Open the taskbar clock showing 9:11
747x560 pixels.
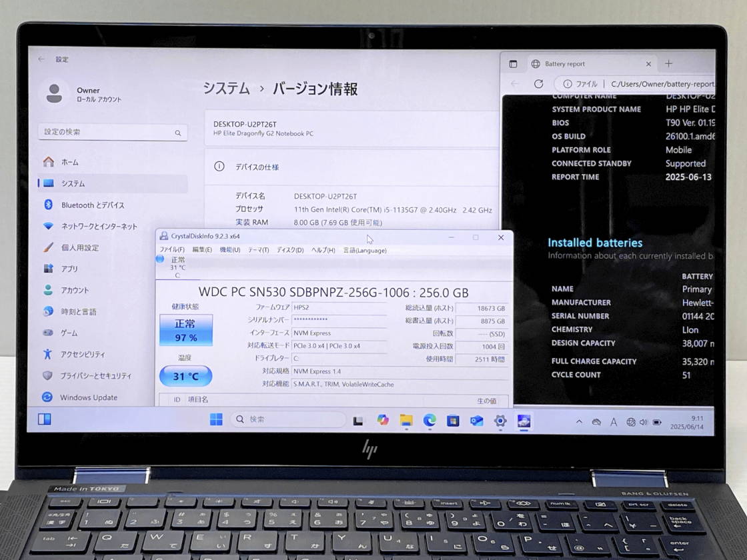686,423
